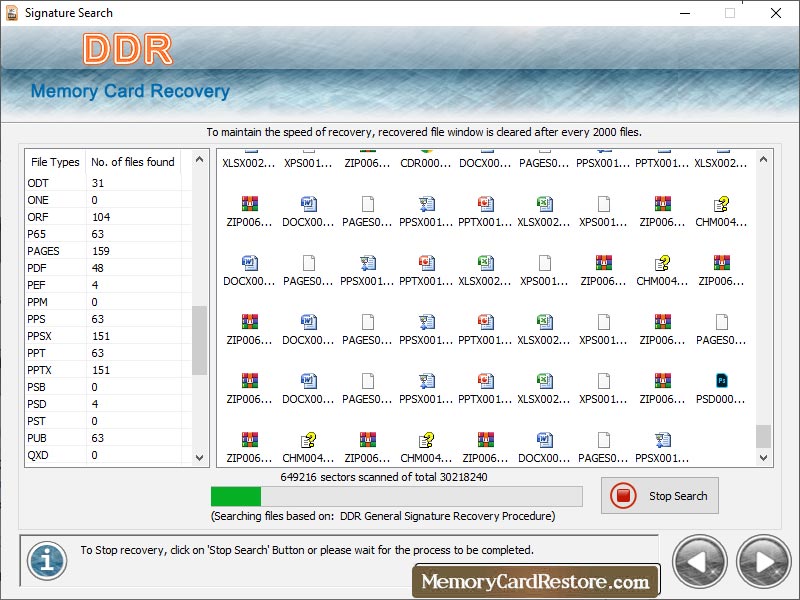Select the PPT file type row
The width and height of the screenshot is (800, 600).
pyautogui.click(x=109, y=353)
